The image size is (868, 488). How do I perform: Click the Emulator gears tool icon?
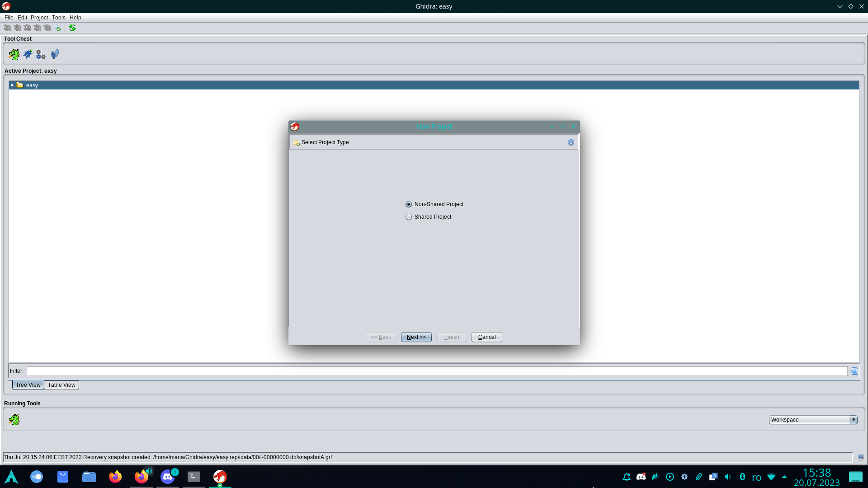coord(41,55)
